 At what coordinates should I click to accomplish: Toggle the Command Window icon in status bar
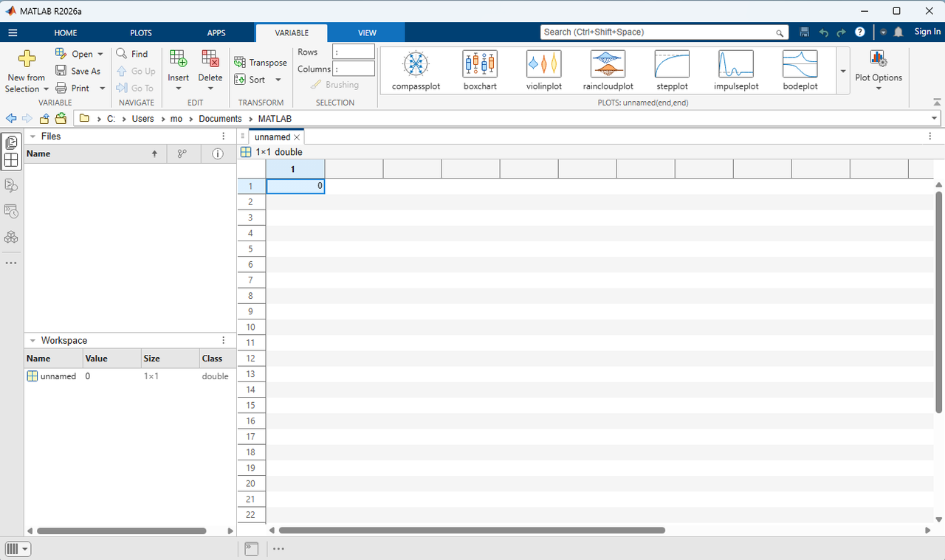pyautogui.click(x=252, y=548)
